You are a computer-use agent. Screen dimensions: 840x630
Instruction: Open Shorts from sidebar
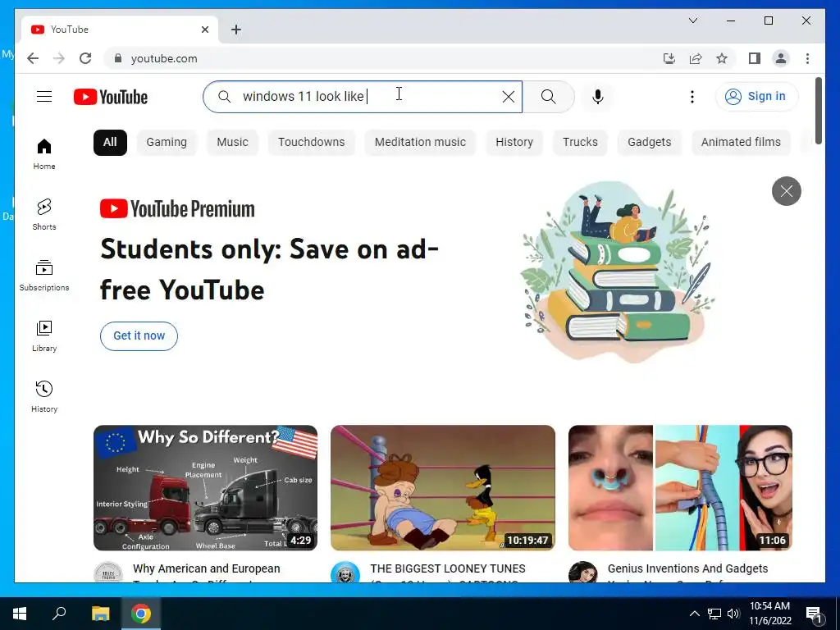pyautogui.click(x=44, y=215)
